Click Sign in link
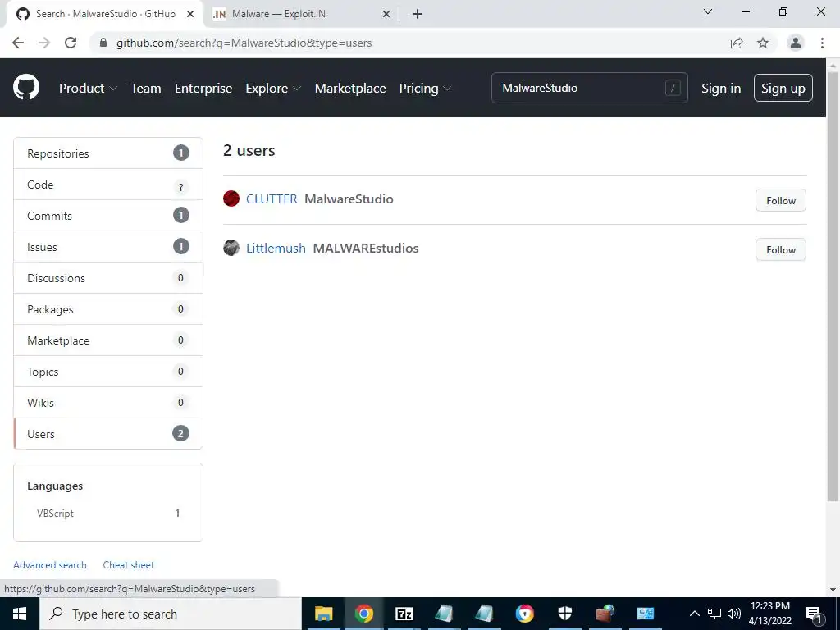 coord(721,89)
